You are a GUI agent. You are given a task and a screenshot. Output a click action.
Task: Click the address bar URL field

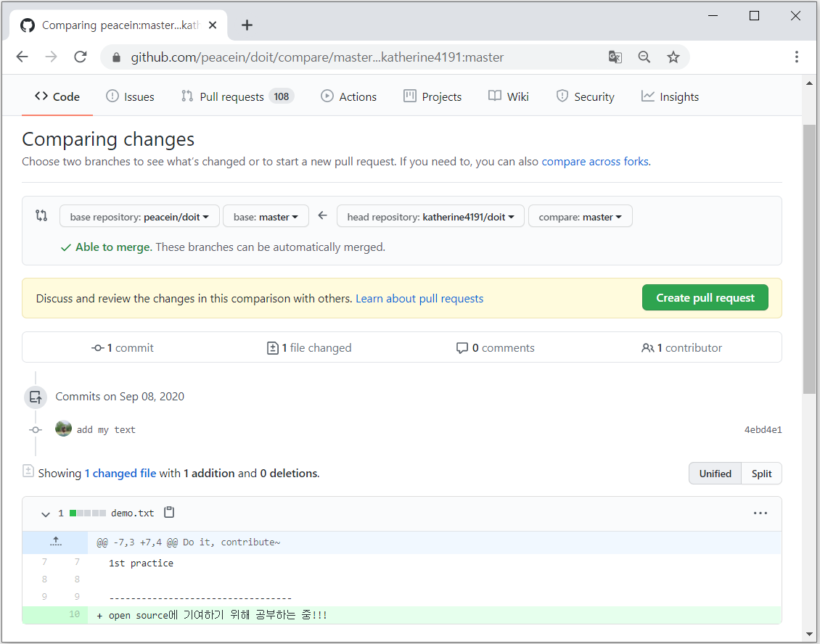pyautogui.click(x=317, y=57)
